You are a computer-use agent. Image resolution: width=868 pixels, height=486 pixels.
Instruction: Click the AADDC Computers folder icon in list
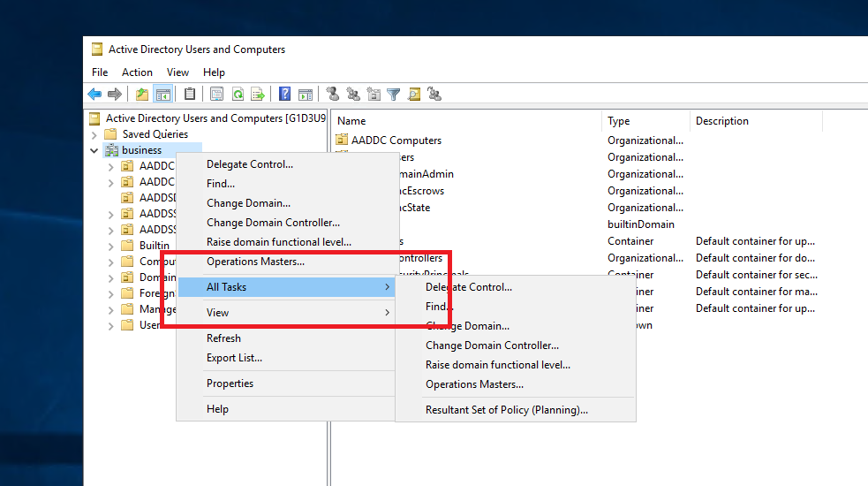tap(342, 140)
